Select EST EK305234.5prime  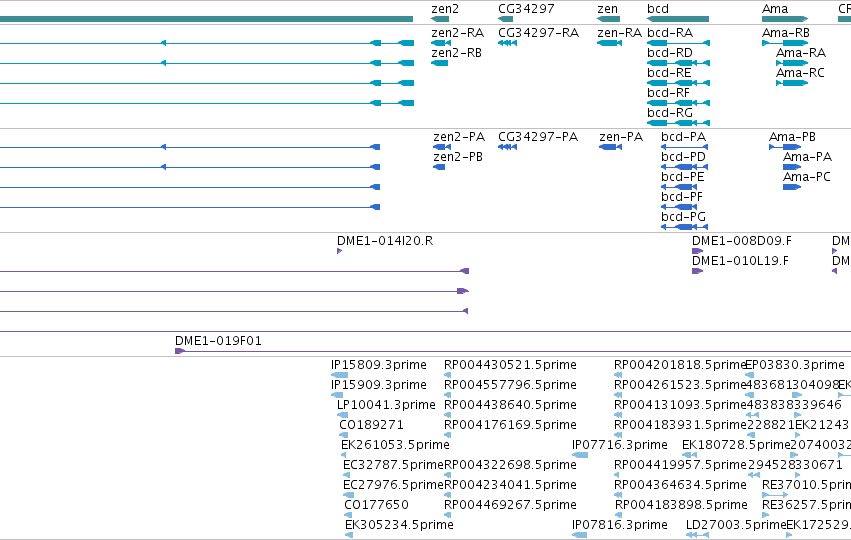399,526
